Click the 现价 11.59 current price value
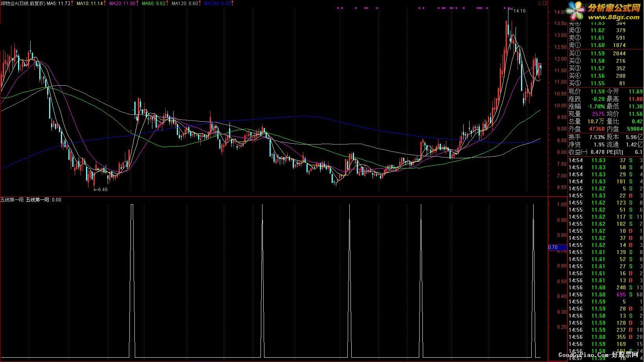Viewport: 644px width, 362px height. click(597, 91)
